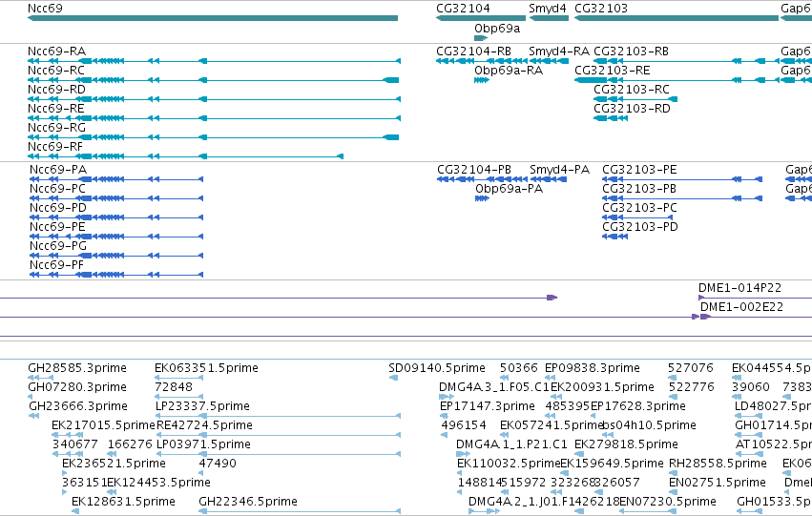Select EST DMG4A1_1.P21.C1

[x=511, y=445]
